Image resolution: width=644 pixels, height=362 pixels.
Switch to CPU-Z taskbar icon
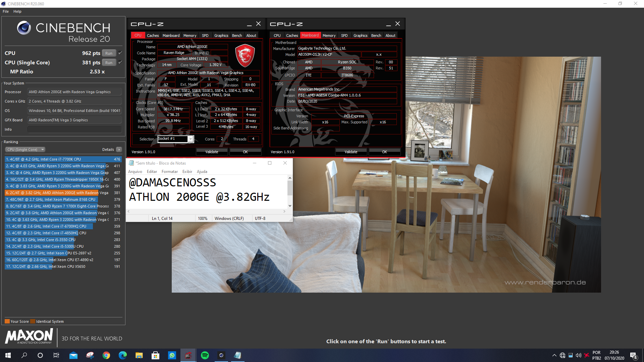coord(188,355)
